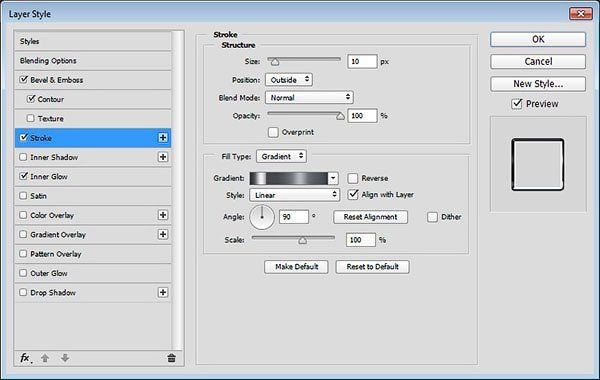Add another Color Overlay with plus icon
This screenshot has height=380, width=600.
click(x=163, y=215)
